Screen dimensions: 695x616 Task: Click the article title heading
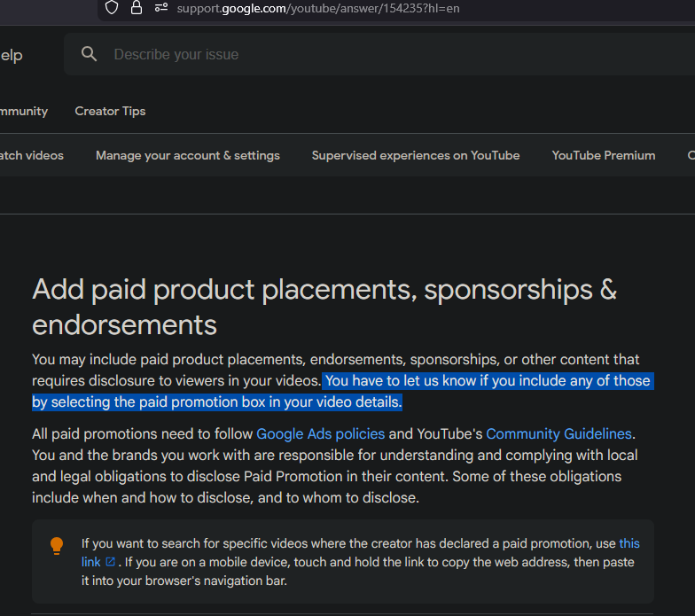tap(324, 307)
